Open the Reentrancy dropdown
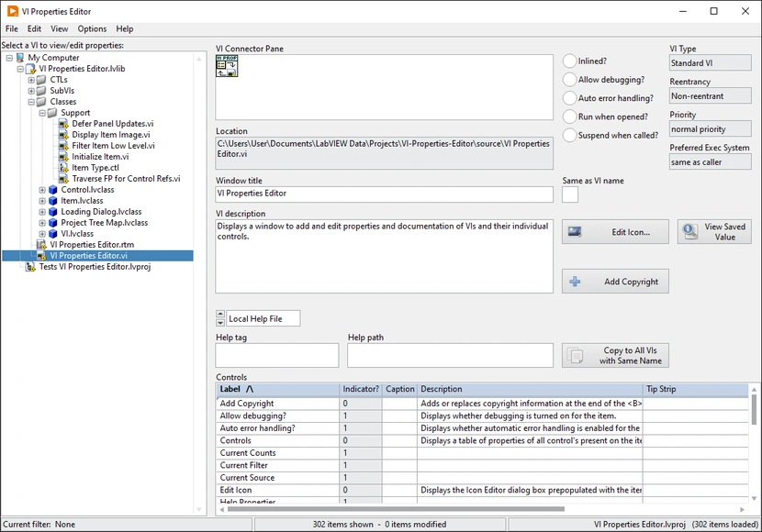Image resolution: width=762 pixels, height=532 pixels. pos(710,96)
